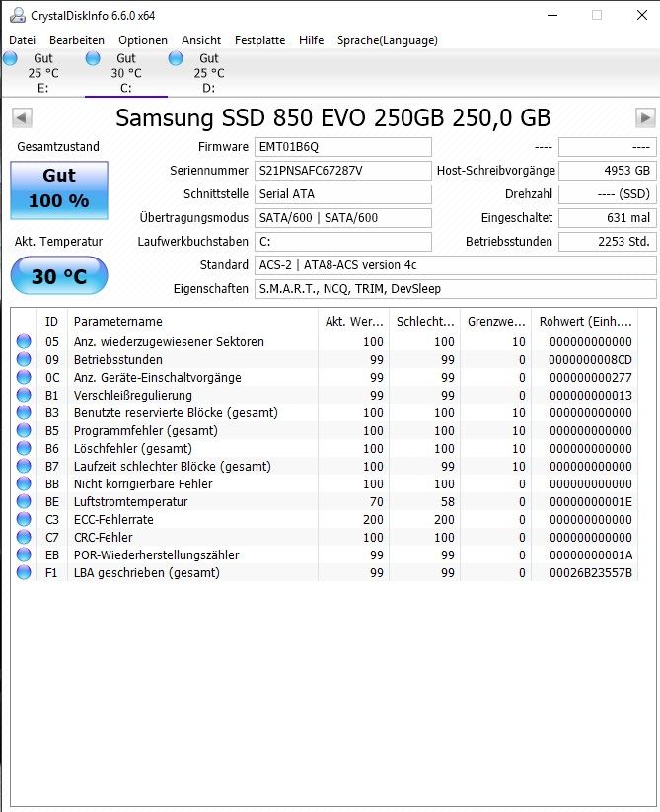Viewport: 660px width, 812px height.
Task: Click the Grenzwe... column header
Action: click(x=496, y=322)
